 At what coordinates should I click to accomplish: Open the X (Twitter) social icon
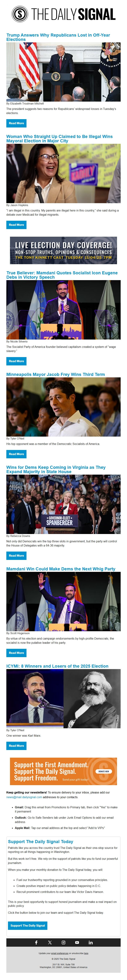50,942
